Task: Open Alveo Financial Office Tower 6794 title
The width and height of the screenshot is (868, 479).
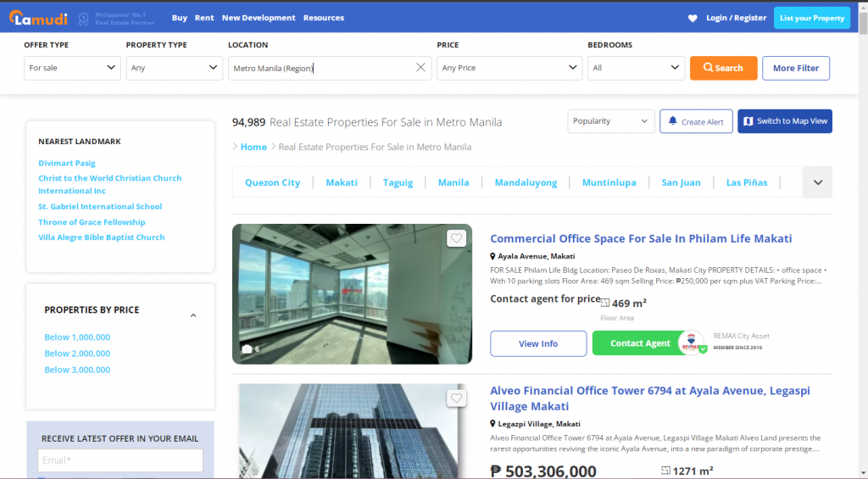Action: pyautogui.click(x=650, y=398)
